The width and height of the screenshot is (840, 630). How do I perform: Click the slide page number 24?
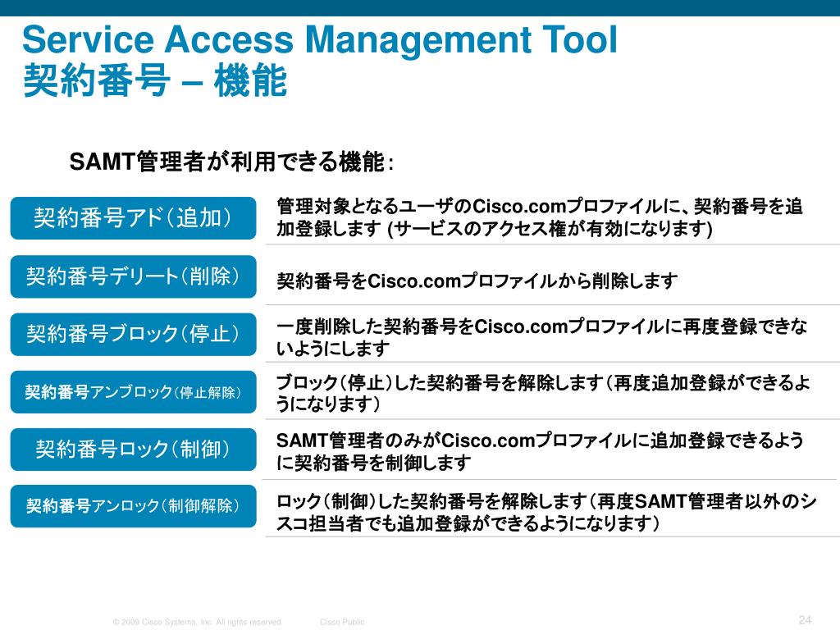(805, 620)
